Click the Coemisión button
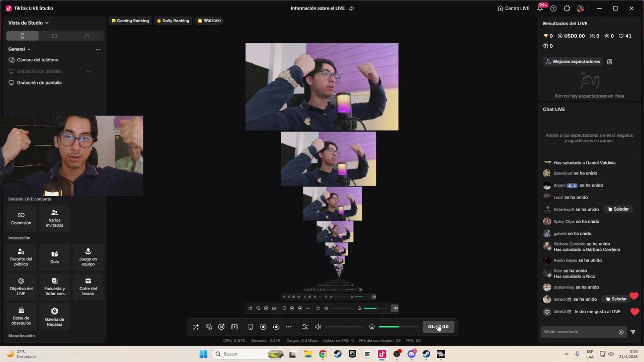The image size is (644, 362). click(x=21, y=218)
